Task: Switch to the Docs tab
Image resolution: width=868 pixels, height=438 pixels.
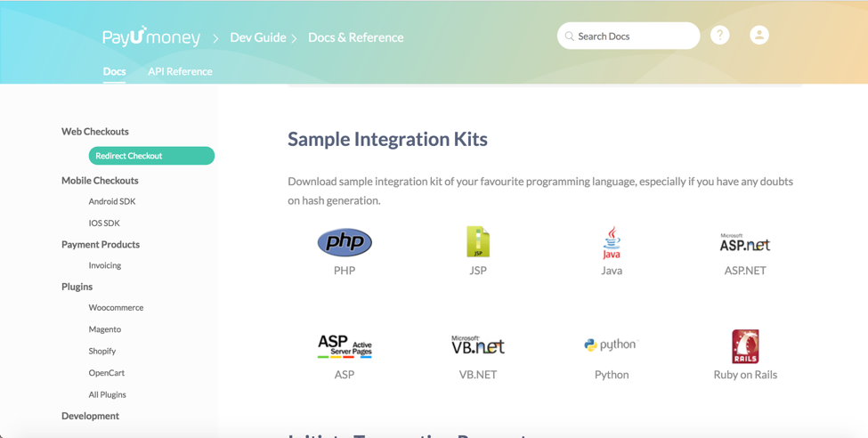Action: point(114,71)
